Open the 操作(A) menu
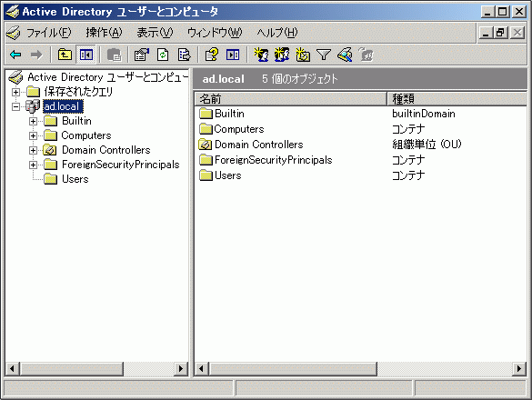The height and width of the screenshot is (400, 532). [x=104, y=33]
